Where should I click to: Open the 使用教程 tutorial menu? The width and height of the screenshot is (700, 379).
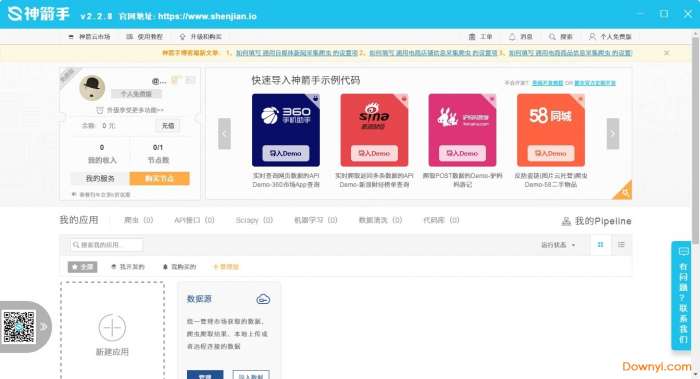(145, 37)
